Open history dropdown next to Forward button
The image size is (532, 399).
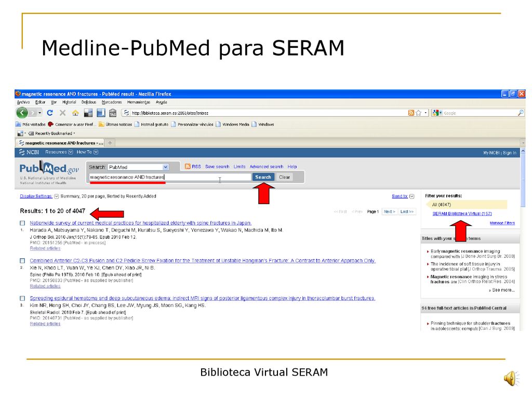coord(39,113)
